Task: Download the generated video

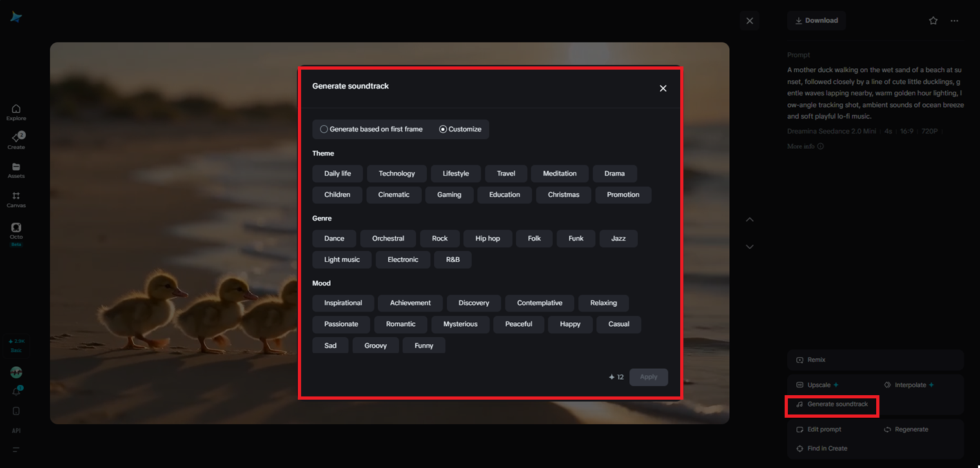Action: click(x=816, y=21)
